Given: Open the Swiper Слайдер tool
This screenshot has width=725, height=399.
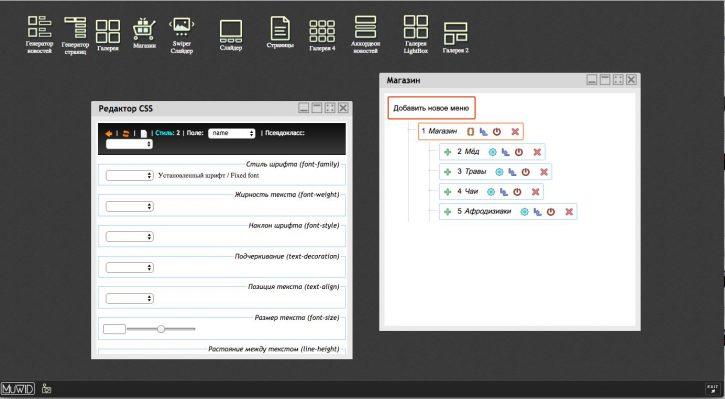Looking at the screenshot, I should [182, 36].
